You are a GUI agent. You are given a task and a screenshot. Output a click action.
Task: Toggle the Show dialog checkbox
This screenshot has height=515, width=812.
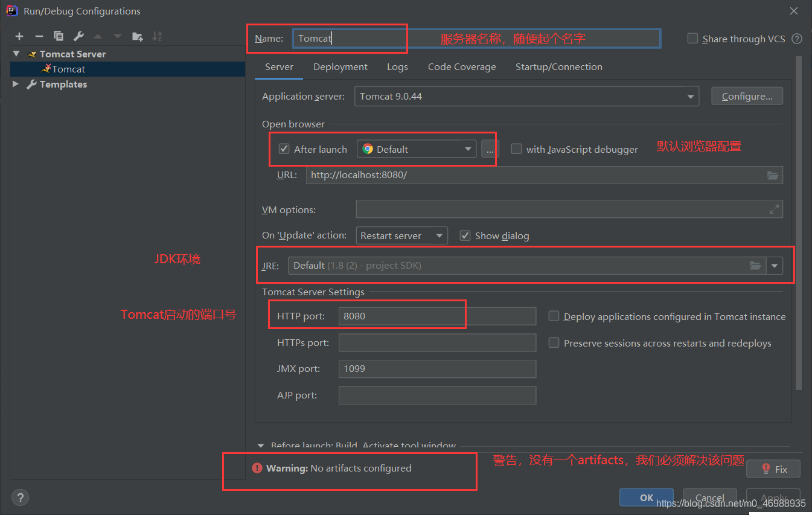465,235
